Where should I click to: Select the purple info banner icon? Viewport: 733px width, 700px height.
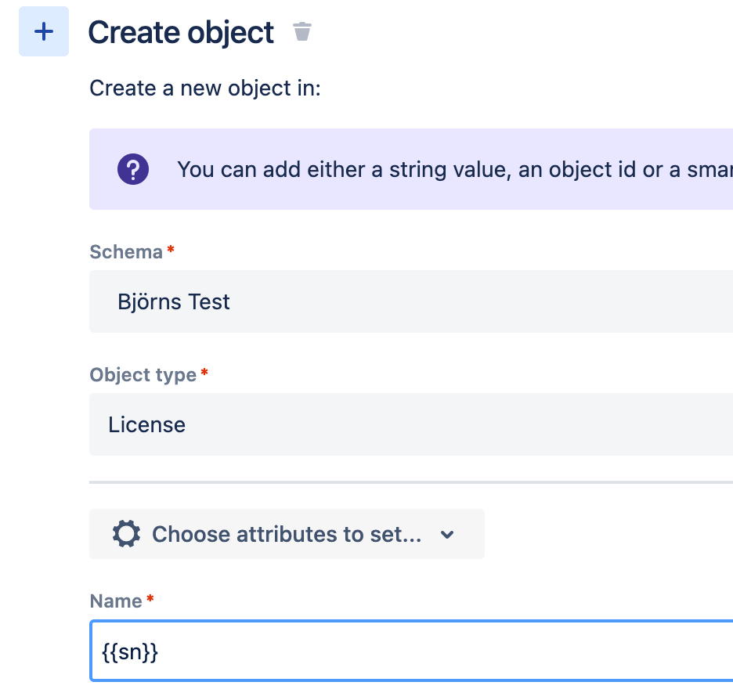pyautogui.click(x=132, y=169)
